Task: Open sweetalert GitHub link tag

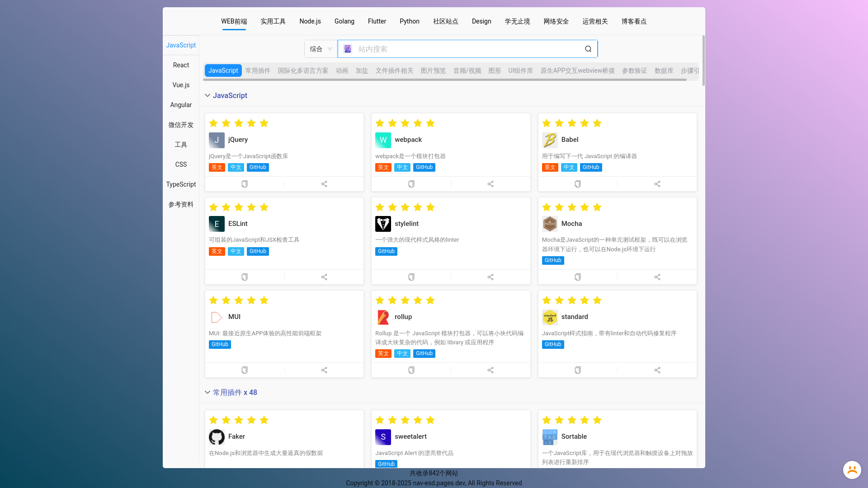Action: click(x=386, y=464)
